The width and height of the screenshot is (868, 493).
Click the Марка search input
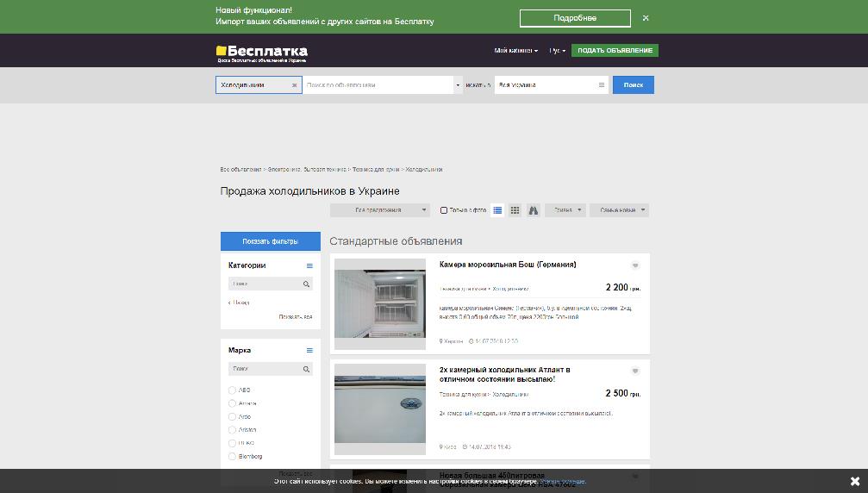point(265,369)
